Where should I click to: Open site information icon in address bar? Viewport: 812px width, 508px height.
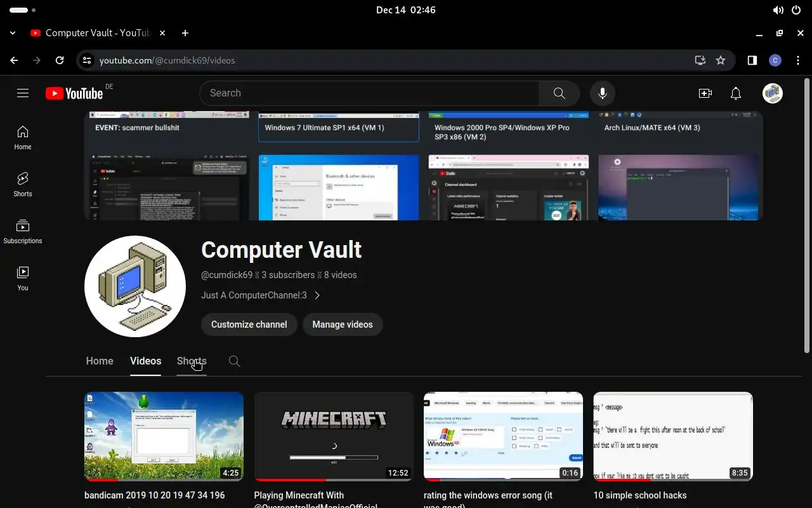click(87, 60)
